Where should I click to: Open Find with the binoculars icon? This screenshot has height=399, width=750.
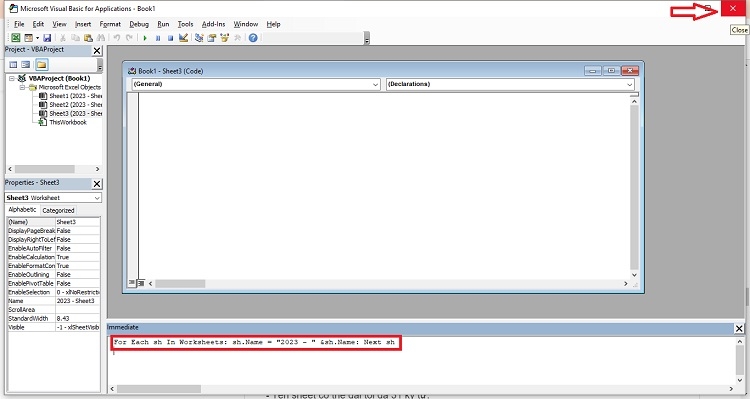pos(100,38)
